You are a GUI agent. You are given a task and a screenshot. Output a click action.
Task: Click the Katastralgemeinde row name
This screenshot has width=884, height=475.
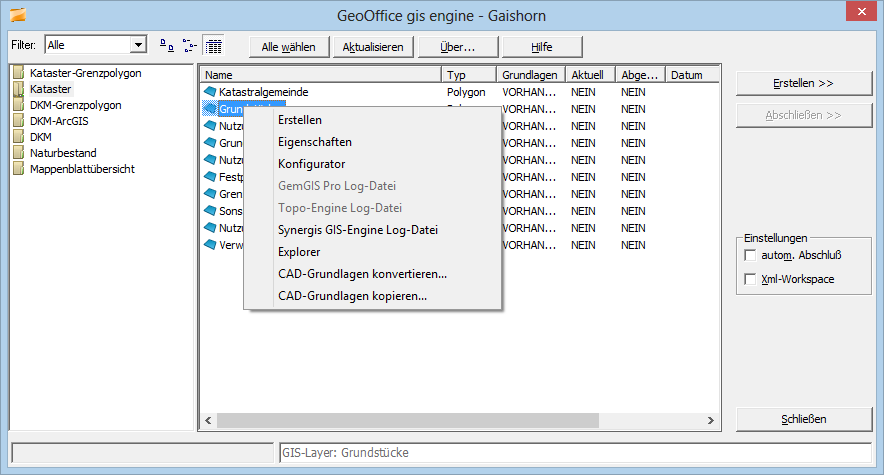[x=263, y=92]
